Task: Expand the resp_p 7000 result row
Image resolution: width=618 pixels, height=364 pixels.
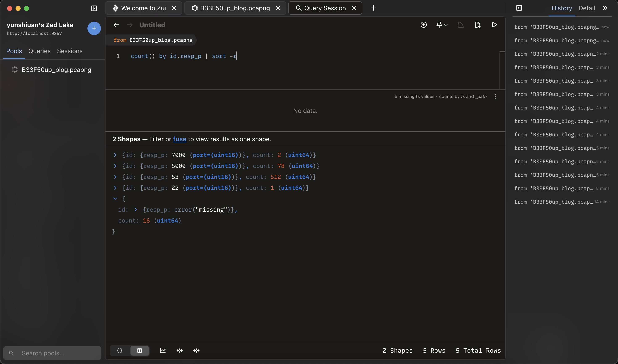Action: (115, 155)
